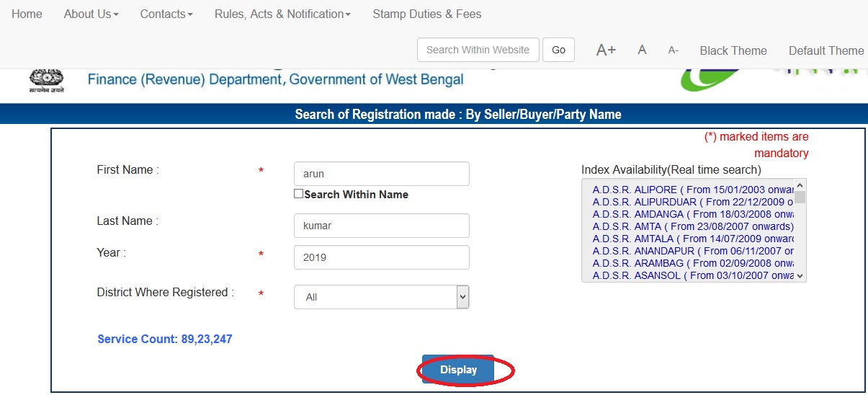
Task: Click the Go search button
Action: pyautogui.click(x=558, y=50)
